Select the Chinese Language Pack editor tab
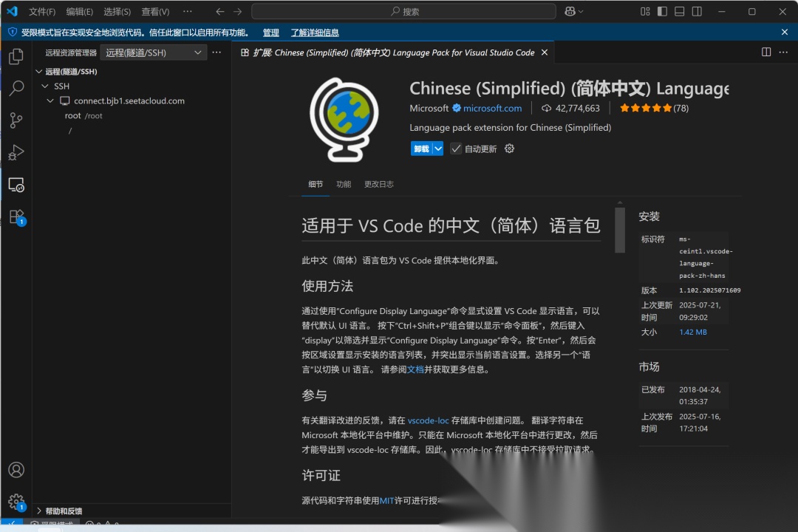798x532 pixels. [395, 52]
